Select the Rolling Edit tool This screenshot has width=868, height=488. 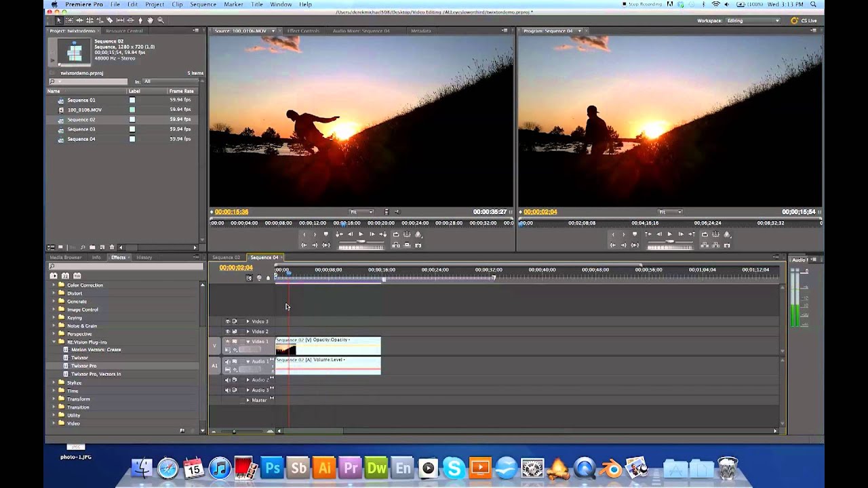coord(90,20)
